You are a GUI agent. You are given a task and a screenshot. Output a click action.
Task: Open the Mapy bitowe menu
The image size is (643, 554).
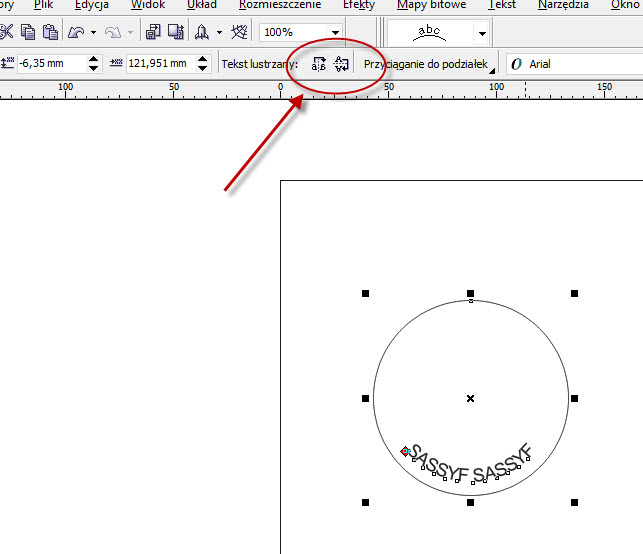431,5
